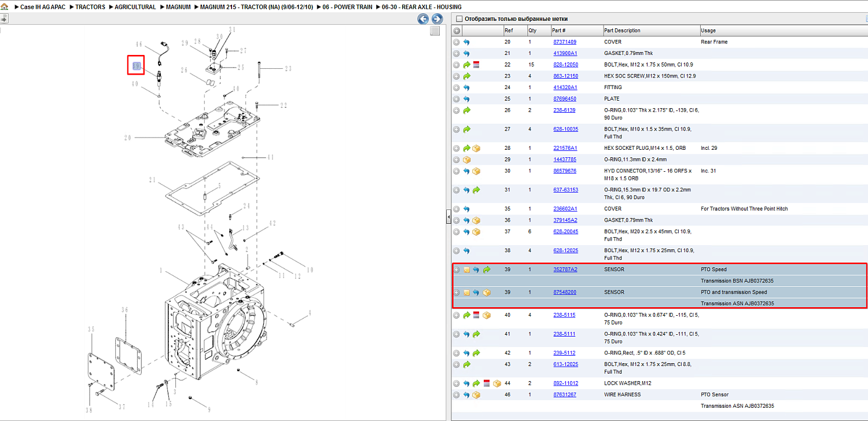This screenshot has height=421, width=868.
Task: Select the 'PTO and transmission Speed' usage text
Action: click(x=734, y=293)
